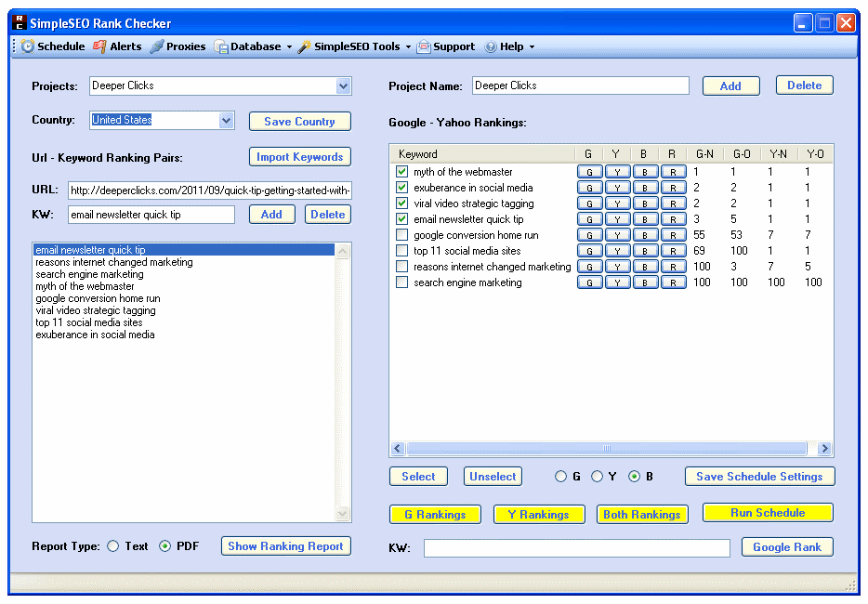Click the Help question-mark icon
The image size is (868, 604).
[491, 46]
